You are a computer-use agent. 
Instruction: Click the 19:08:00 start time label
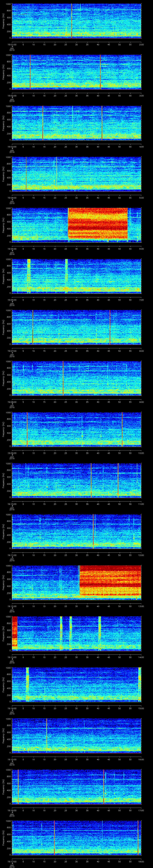pyautogui.click(x=12, y=402)
